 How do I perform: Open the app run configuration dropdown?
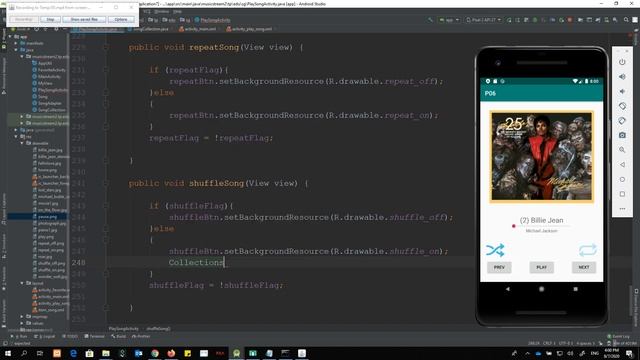(x=449, y=20)
